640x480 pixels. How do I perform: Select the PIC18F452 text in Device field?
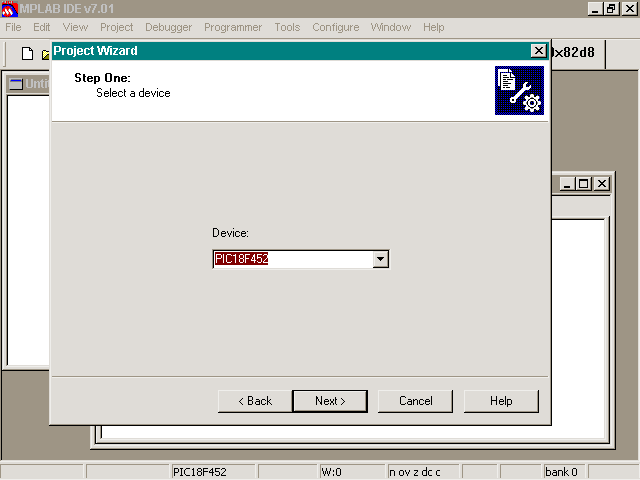click(x=242, y=259)
